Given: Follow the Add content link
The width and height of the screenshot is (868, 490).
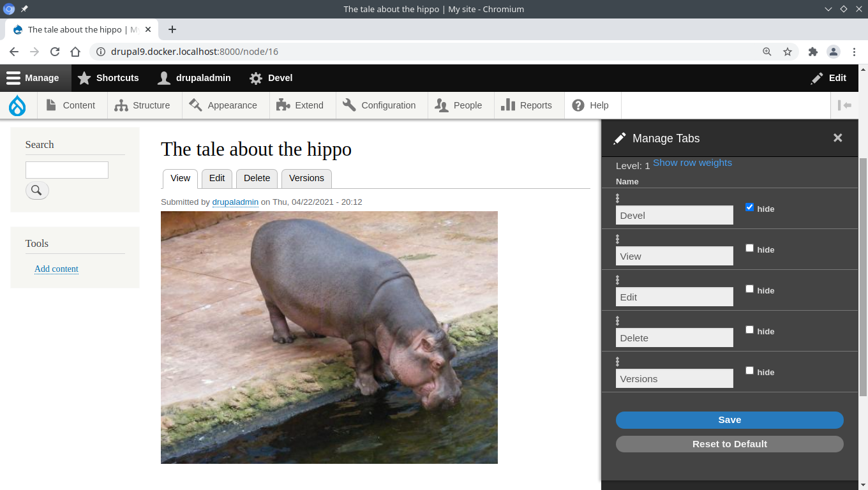Looking at the screenshot, I should click(x=56, y=269).
